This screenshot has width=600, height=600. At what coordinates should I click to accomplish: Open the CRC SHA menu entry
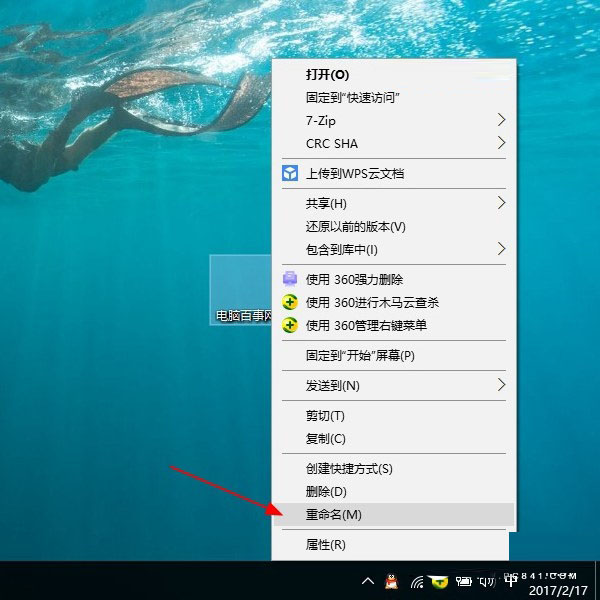pyautogui.click(x=394, y=143)
